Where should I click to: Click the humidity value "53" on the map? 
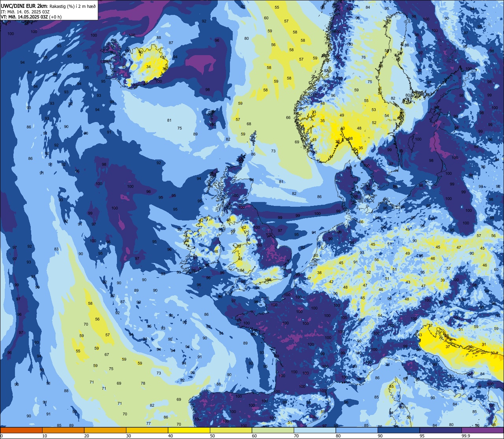click(x=374, y=110)
